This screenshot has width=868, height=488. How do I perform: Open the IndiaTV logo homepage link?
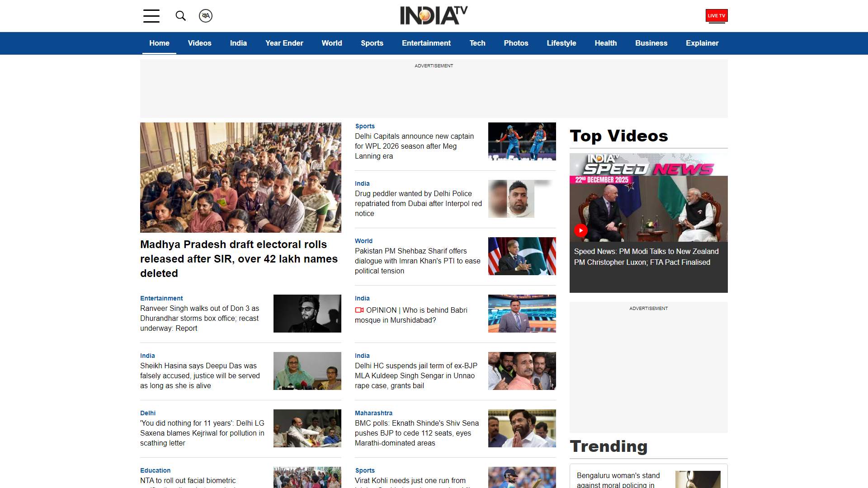click(x=433, y=14)
